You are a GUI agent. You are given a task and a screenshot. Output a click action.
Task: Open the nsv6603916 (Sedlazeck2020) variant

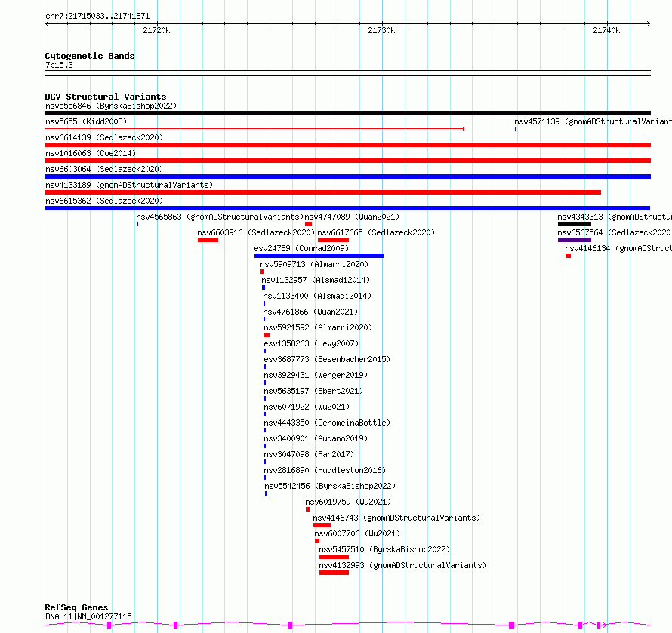256,232
